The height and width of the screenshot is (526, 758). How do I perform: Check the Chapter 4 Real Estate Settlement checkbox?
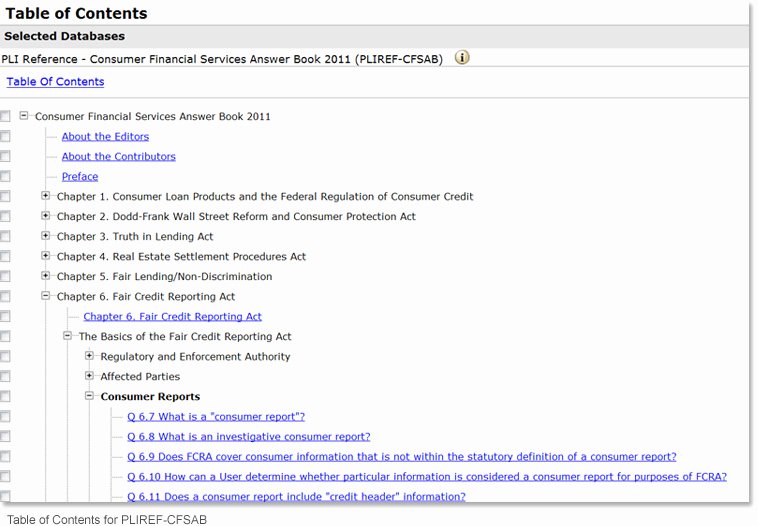coord(5,256)
